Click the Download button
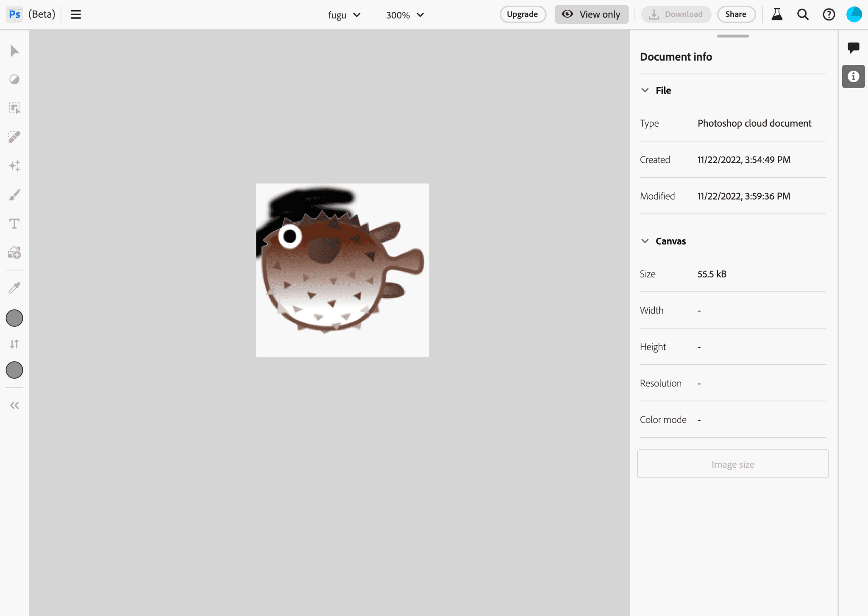The height and width of the screenshot is (616, 868). coord(675,15)
